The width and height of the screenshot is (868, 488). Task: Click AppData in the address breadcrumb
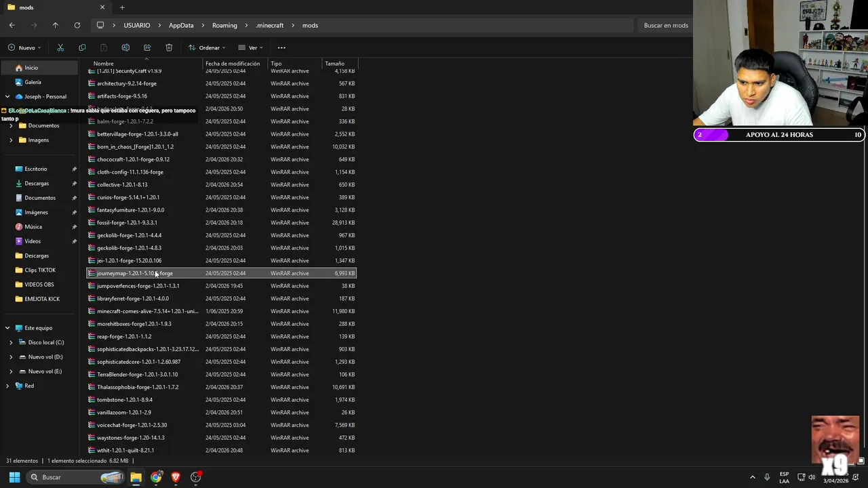coord(181,25)
